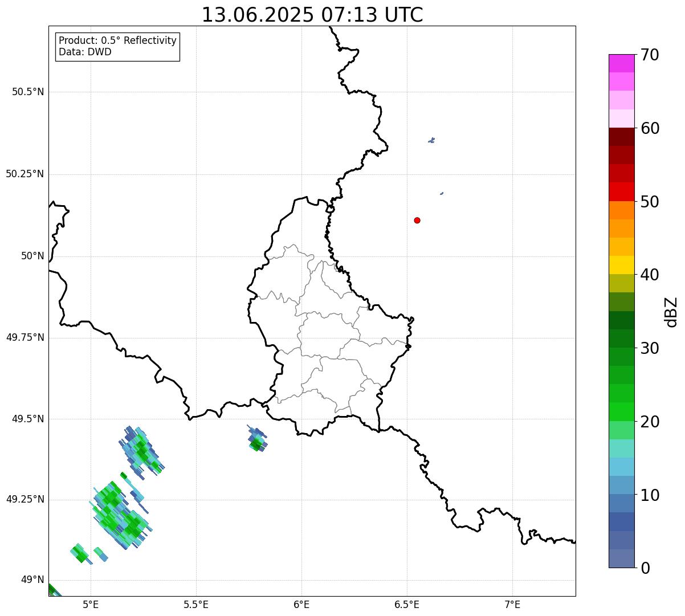Click the 49.5°N latitude label
Image resolution: width=685 pixels, height=616 pixels.
(27, 419)
